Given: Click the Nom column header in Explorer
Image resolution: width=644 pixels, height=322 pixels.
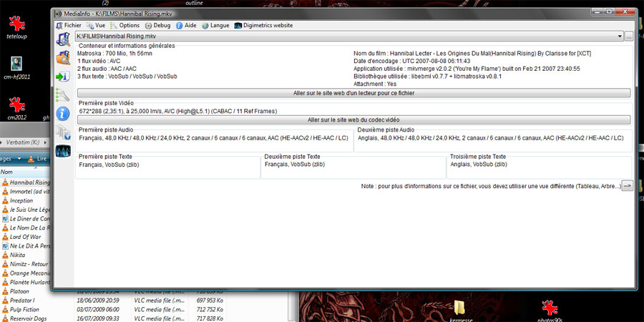Looking at the screenshot, I should (24, 172).
